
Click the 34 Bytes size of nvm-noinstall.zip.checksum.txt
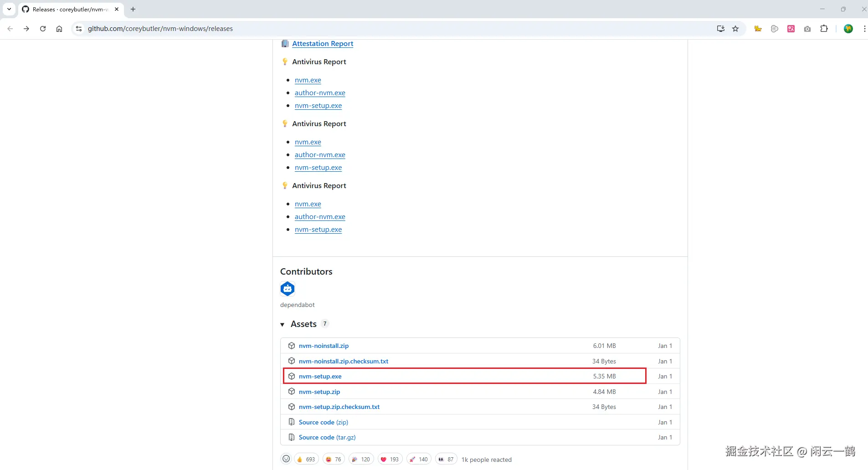pyautogui.click(x=604, y=361)
